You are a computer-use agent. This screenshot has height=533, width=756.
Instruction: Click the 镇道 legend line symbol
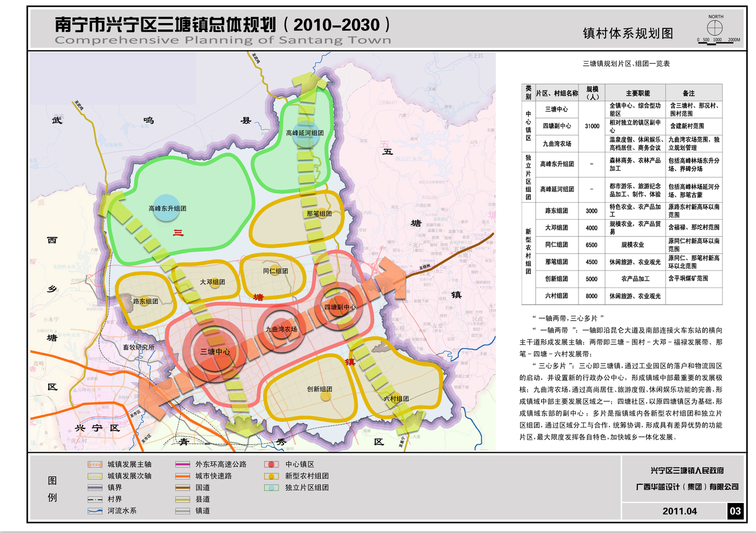tap(182, 511)
